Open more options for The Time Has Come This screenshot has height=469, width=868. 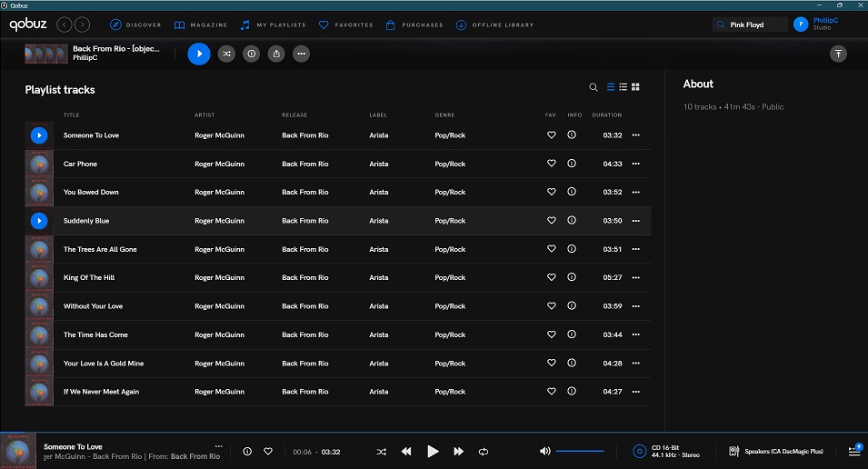coord(636,334)
